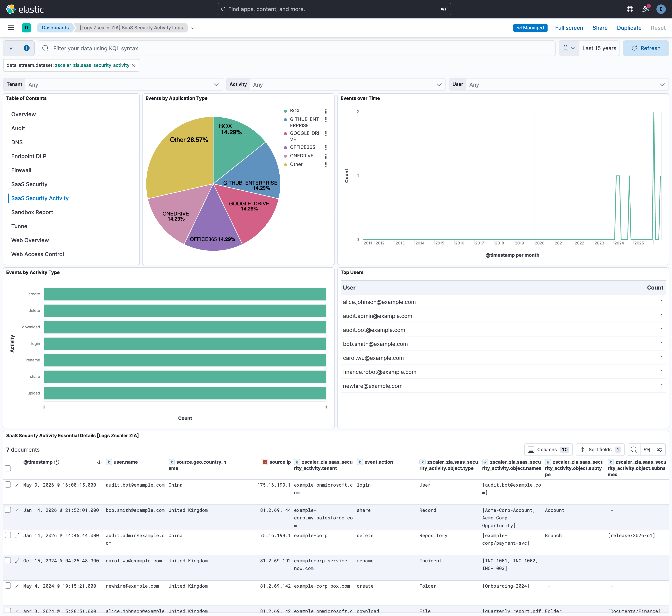Select the Jan 14, 2026 21:52:01 row checkbox

[x=8, y=510]
